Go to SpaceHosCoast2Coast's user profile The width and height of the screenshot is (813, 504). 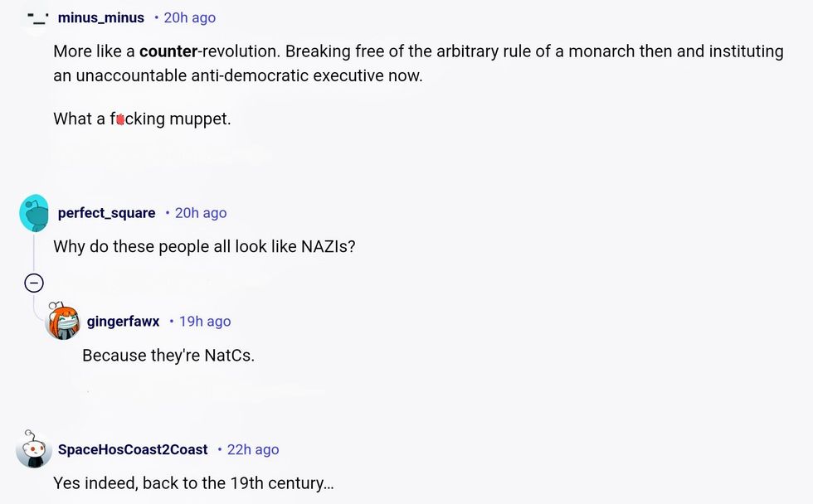pos(133,449)
